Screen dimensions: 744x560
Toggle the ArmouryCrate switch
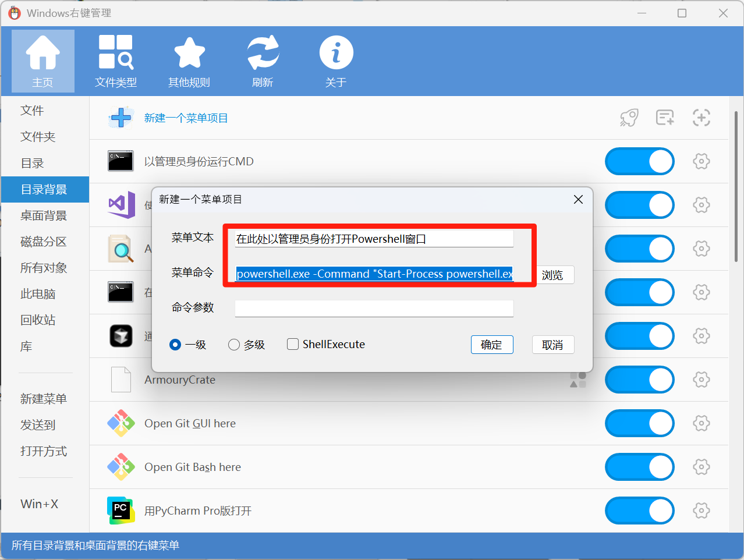(x=640, y=380)
